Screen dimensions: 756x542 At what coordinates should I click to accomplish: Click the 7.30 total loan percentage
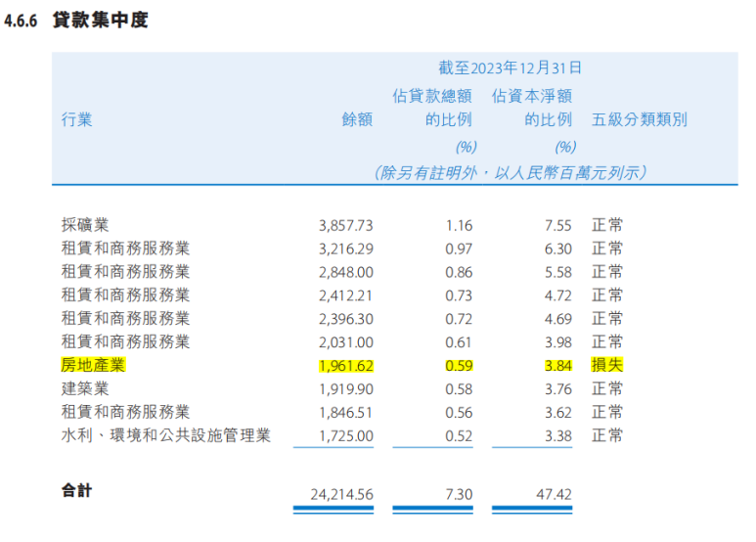pos(459,495)
